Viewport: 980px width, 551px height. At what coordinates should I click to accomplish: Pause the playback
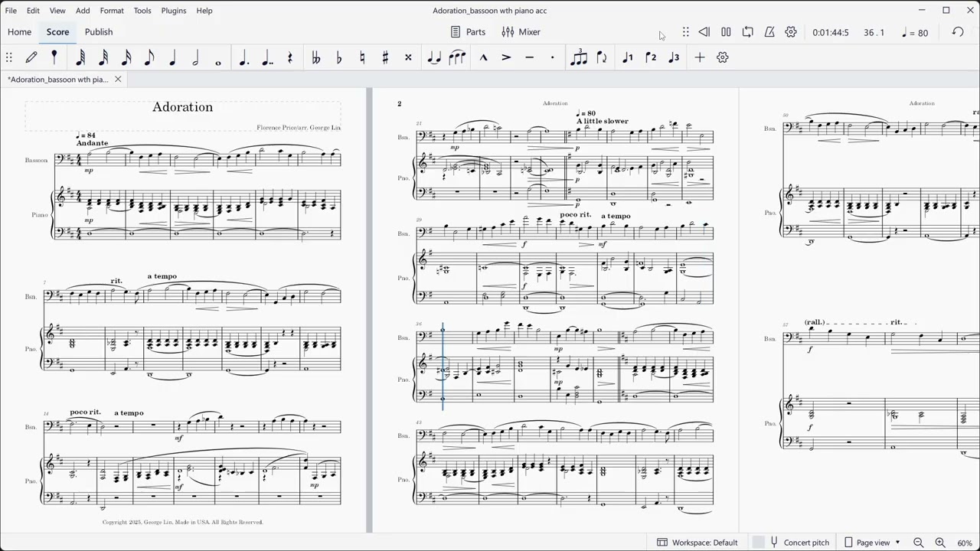pos(726,32)
